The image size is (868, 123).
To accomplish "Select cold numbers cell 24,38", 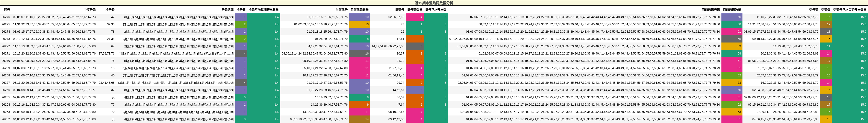I will (x=111, y=39).
